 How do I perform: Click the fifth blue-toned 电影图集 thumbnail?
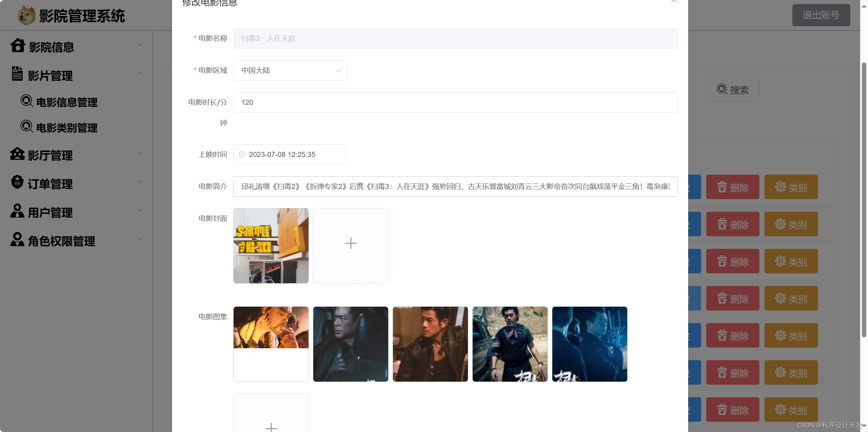pos(589,344)
